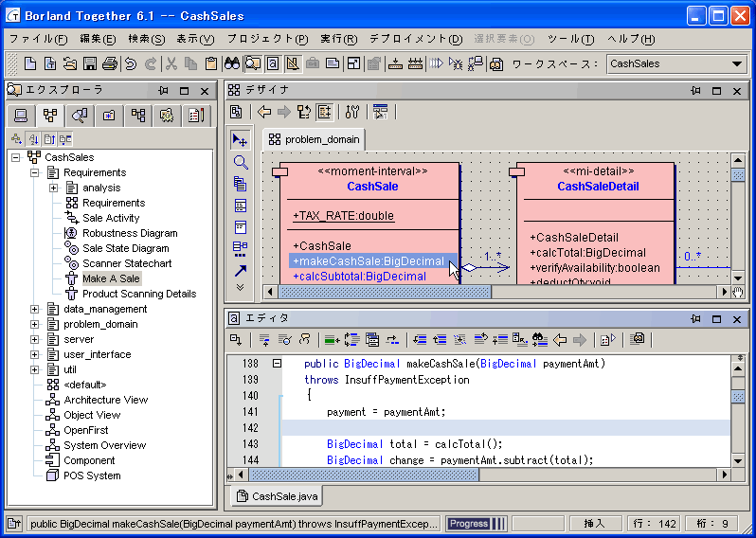Select the CashSale.java editor tab
756x538 pixels.
coord(278,496)
